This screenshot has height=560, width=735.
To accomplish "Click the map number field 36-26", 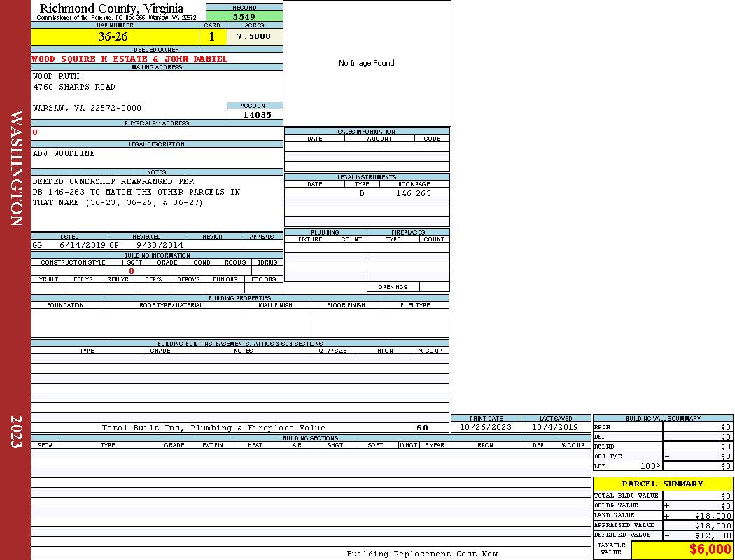I will 115,37.
